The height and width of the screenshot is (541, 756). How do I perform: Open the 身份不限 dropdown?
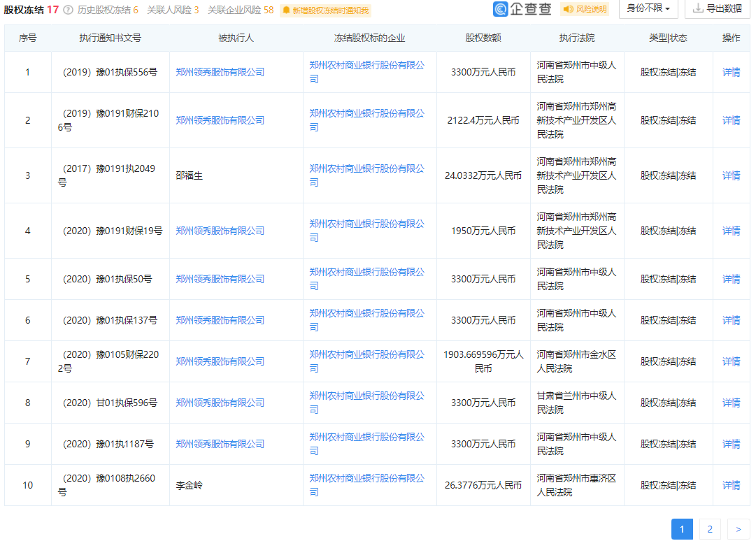(x=647, y=10)
